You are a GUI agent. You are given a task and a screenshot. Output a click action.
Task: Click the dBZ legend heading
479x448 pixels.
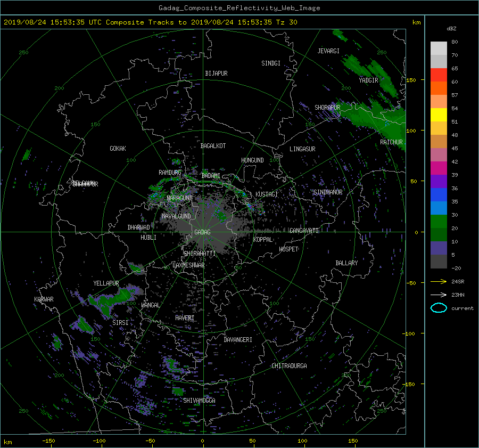(451, 29)
